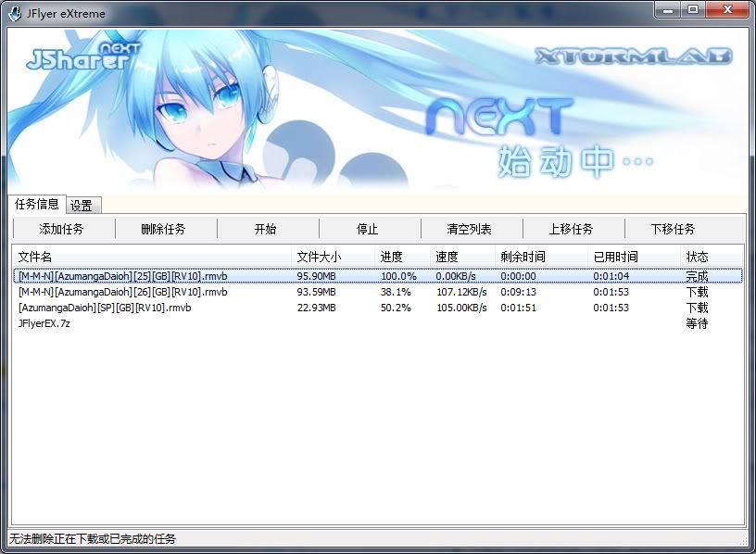Click the 0:09:13 remaining time
This screenshot has height=554, width=756.
[518, 292]
